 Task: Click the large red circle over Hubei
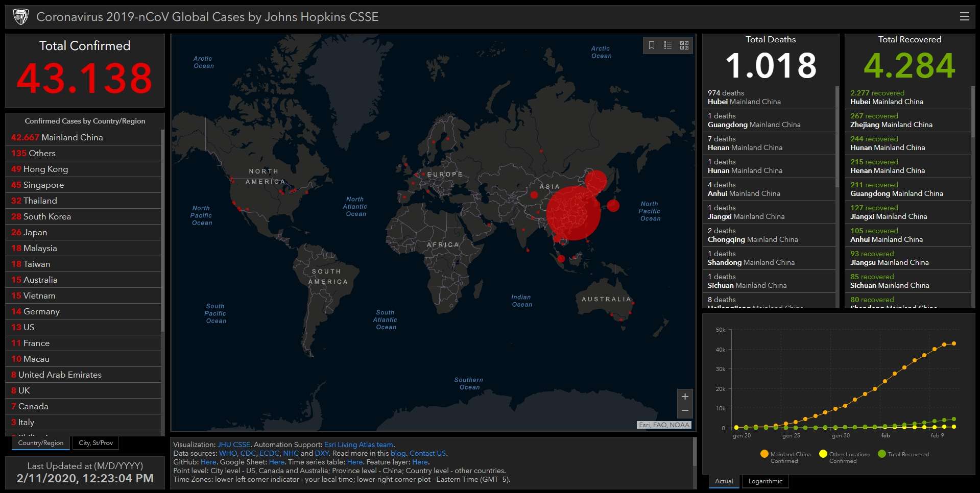[573, 213]
